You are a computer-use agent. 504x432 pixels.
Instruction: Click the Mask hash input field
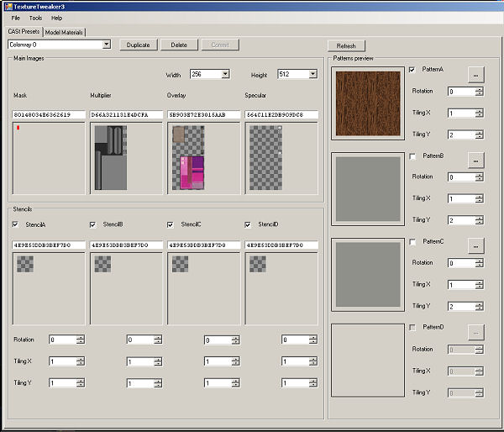coord(48,114)
